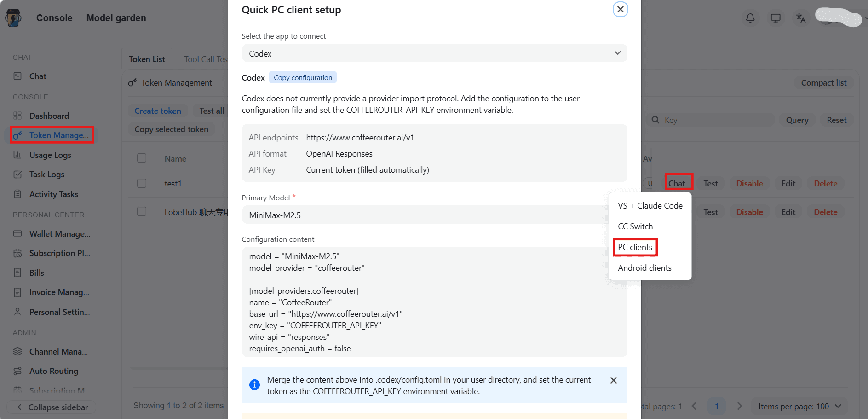Click Copy configuration button

303,77
